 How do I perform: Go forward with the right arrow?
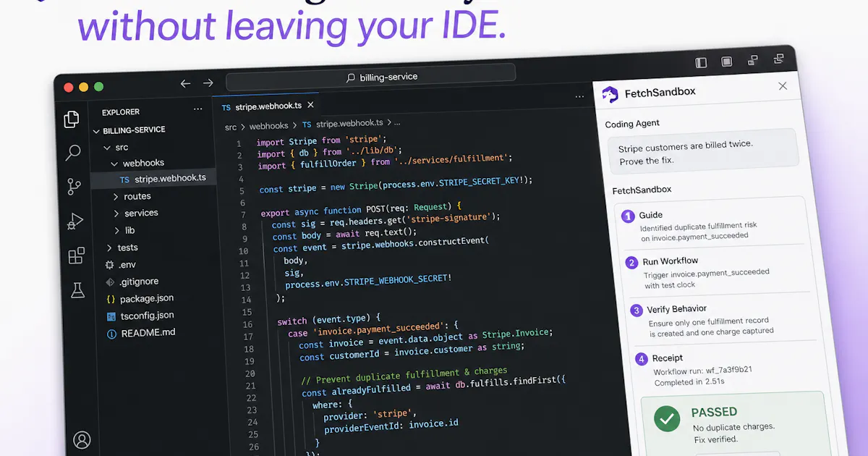[208, 83]
